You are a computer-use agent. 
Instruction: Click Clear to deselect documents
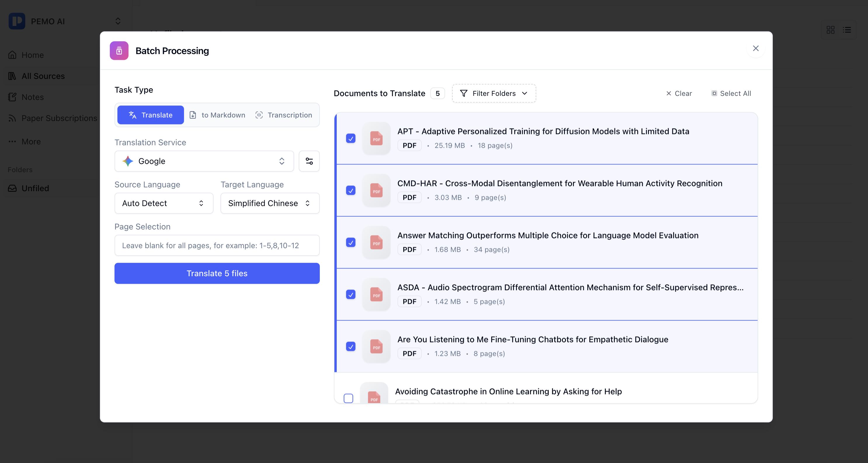coord(679,94)
